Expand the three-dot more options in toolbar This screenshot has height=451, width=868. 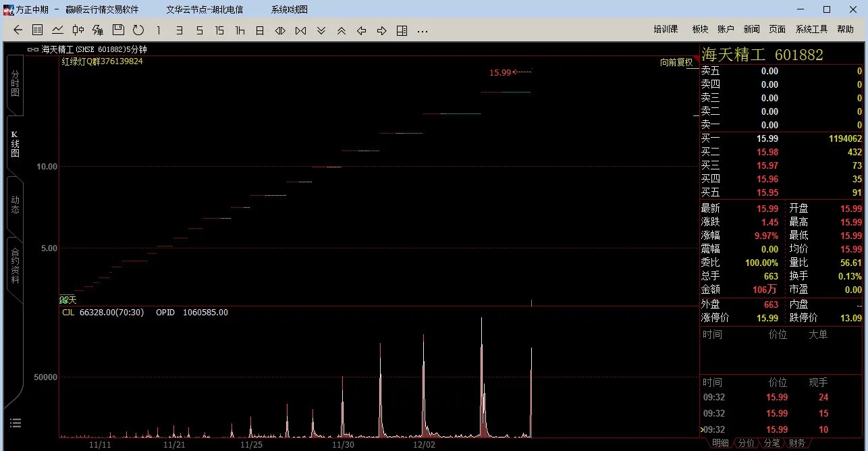(x=423, y=30)
